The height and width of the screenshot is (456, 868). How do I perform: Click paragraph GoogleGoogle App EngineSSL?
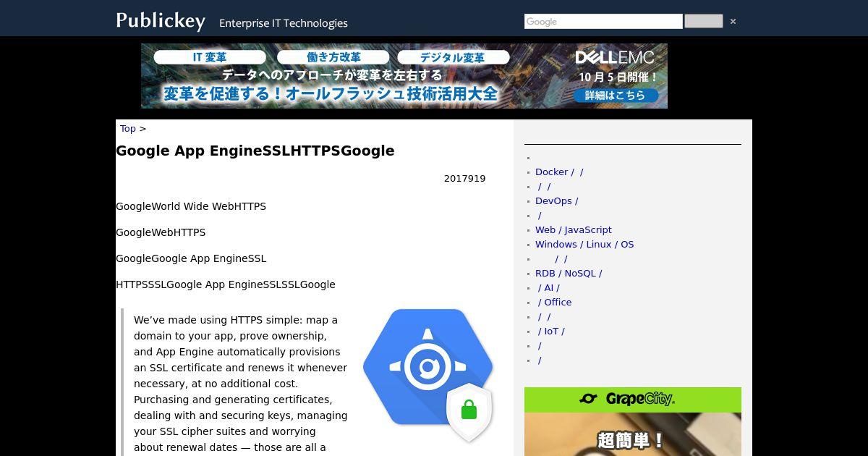point(191,258)
